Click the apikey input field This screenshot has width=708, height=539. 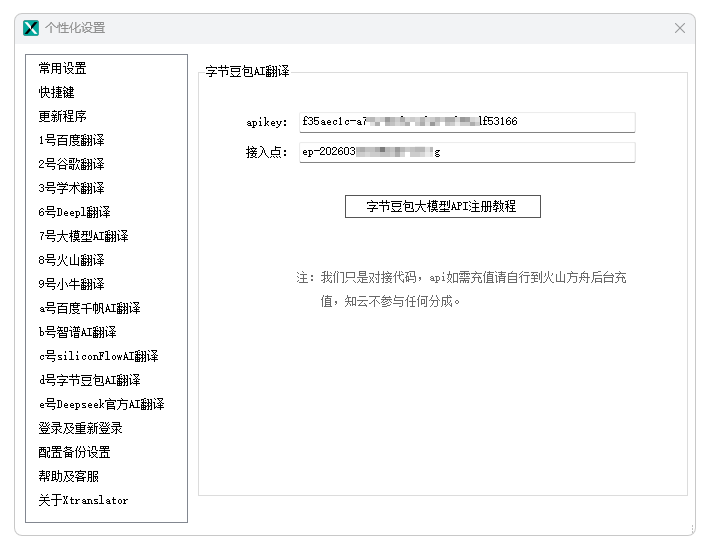[x=467, y=122]
